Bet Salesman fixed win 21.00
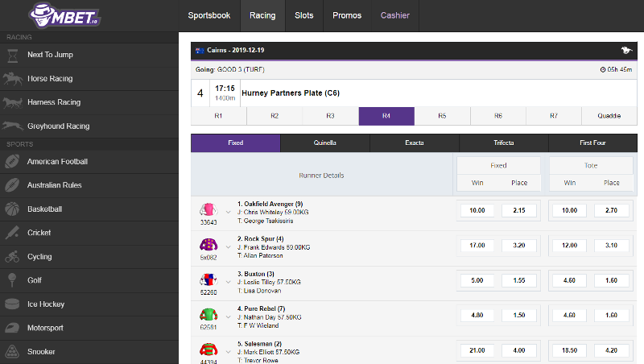Viewport: 644px width, 364px height. [477, 350]
